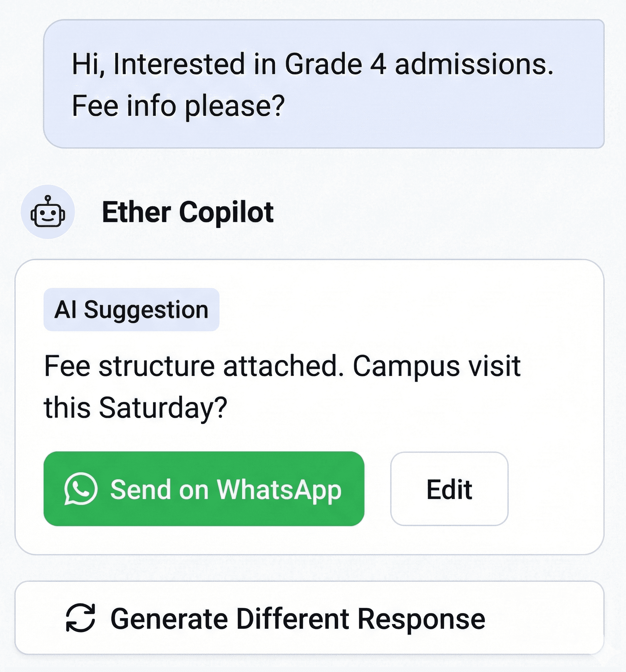Screen dimensions: 626x672
Task: Click the Ether Copilot robot avatar icon
Action: 48,212
